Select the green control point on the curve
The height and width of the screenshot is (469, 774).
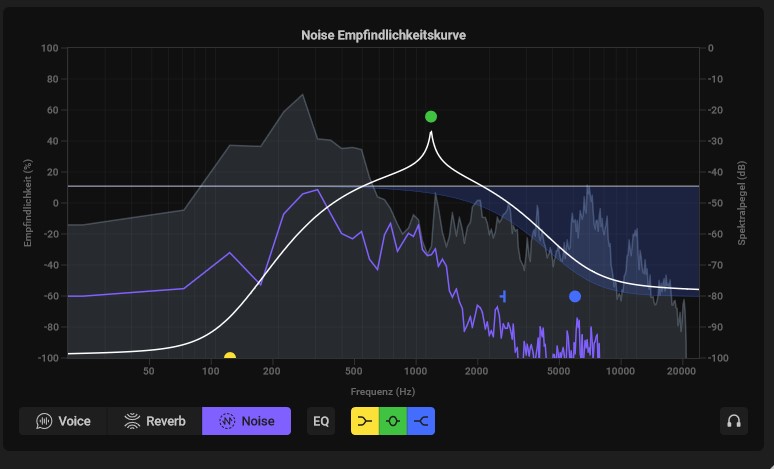click(431, 117)
